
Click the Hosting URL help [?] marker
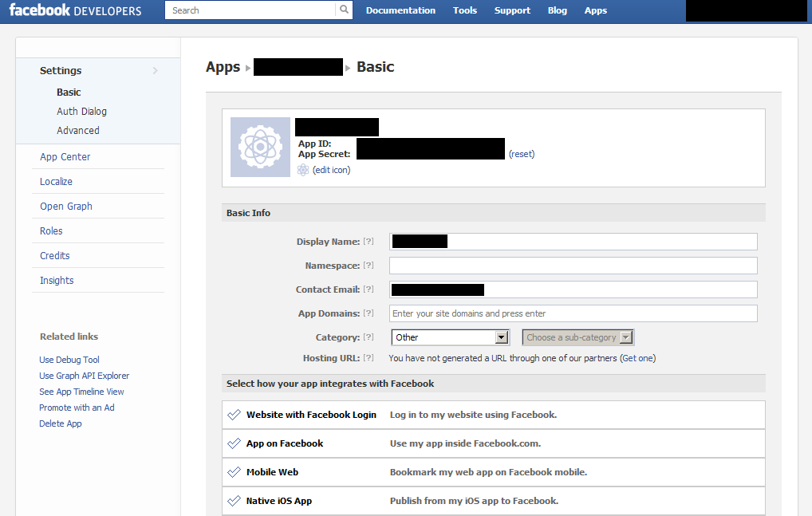coord(369,357)
